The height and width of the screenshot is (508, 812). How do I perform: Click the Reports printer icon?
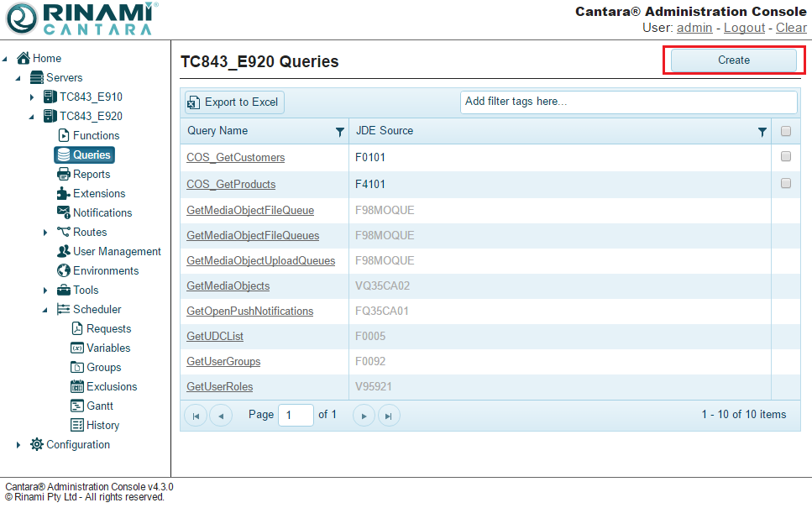[x=64, y=174]
